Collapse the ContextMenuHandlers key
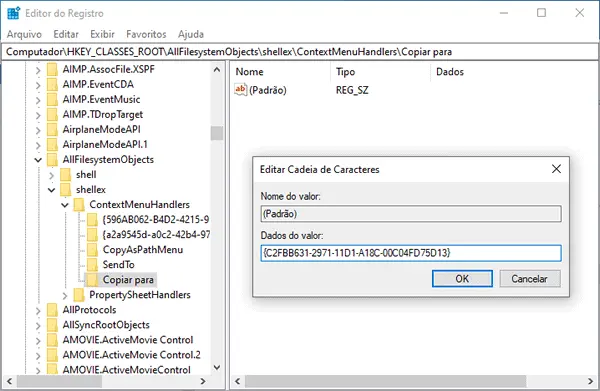This screenshot has width=600, height=391. 65,205
